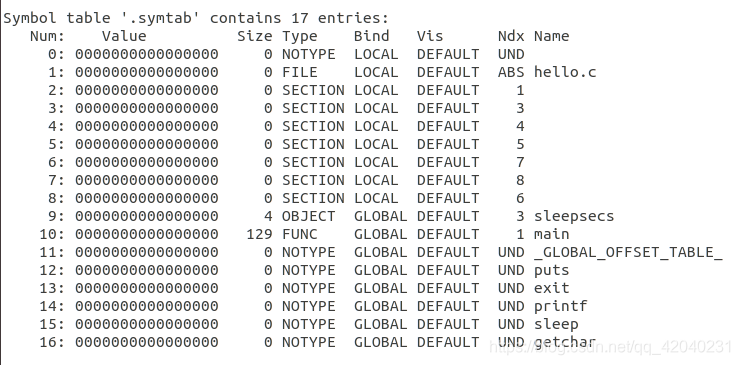Select the 'exit' symbol name
This screenshot has height=365, width=740.
click(x=551, y=288)
